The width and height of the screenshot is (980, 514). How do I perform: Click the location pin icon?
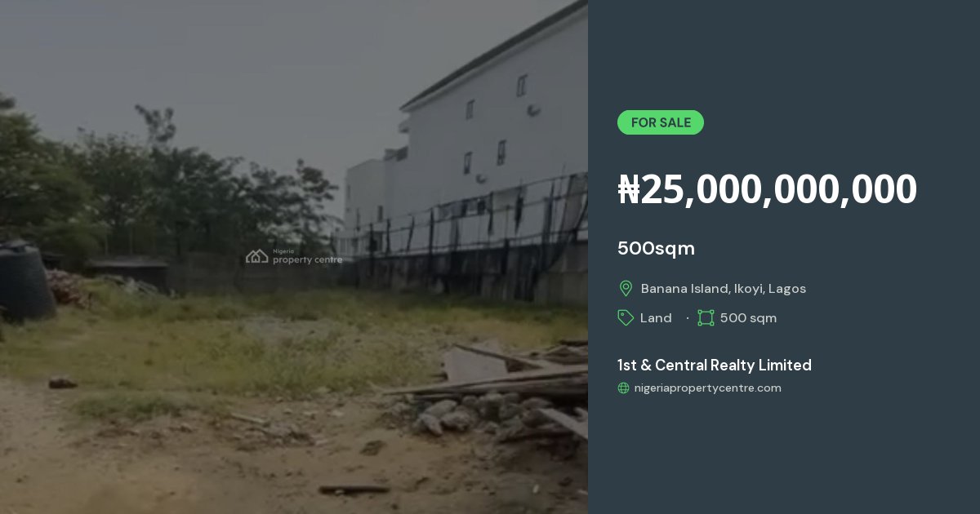[626, 288]
